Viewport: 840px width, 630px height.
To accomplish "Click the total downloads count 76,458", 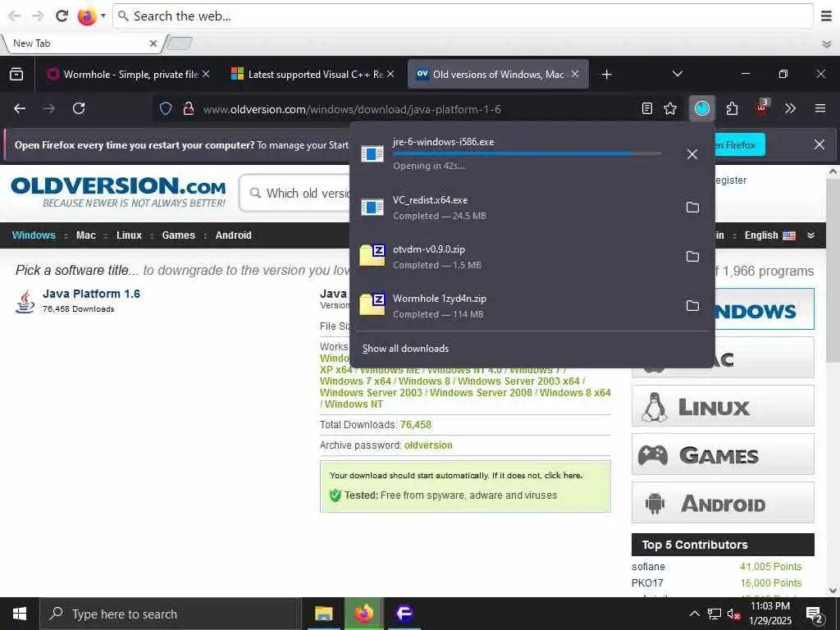I will (416, 425).
